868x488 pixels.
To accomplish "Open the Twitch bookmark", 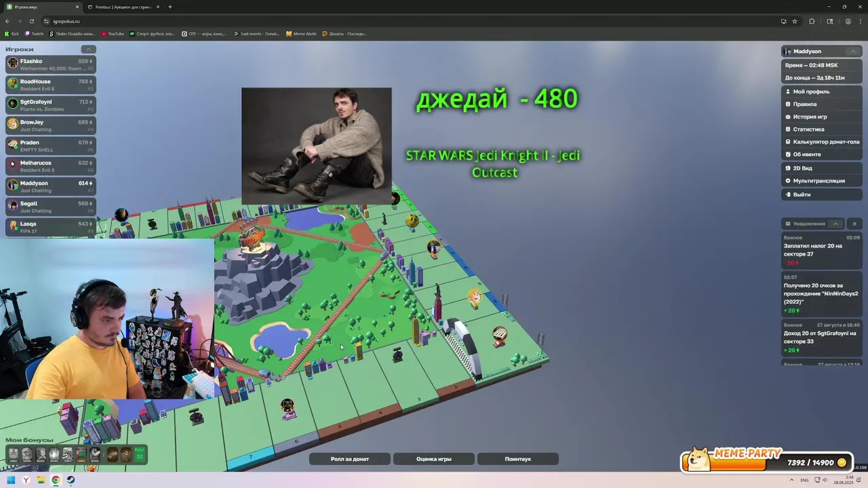I will coord(34,33).
